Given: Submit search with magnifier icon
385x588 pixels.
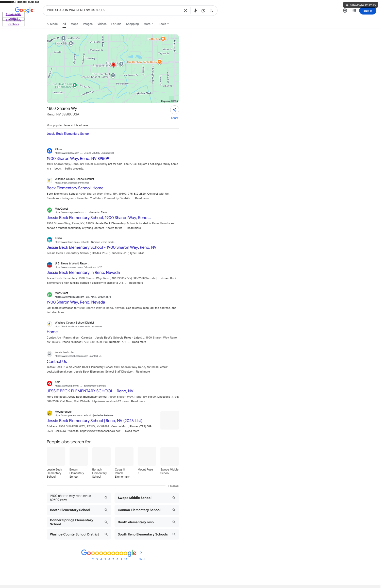Looking at the screenshot, I should point(211,11).
